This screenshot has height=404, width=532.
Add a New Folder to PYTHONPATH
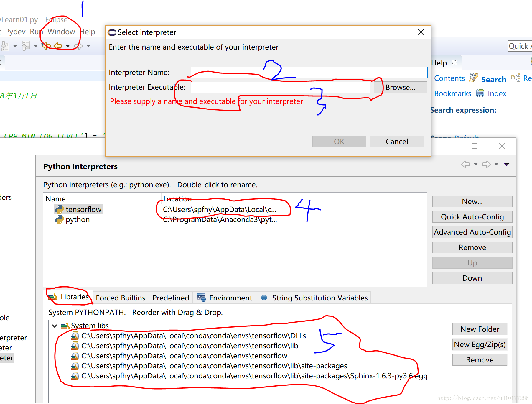click(x=480, y=329)
